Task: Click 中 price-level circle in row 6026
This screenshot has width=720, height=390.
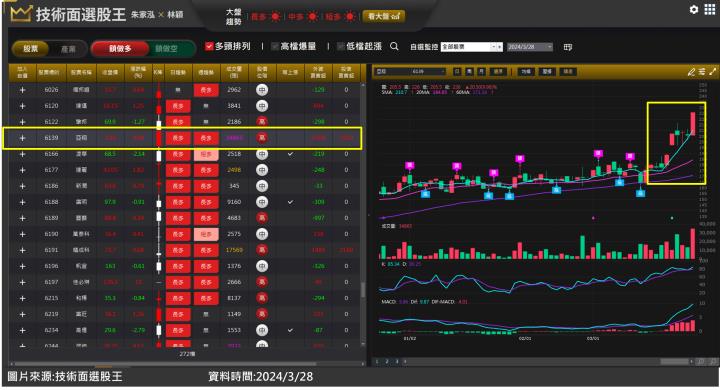Action: 262,90
